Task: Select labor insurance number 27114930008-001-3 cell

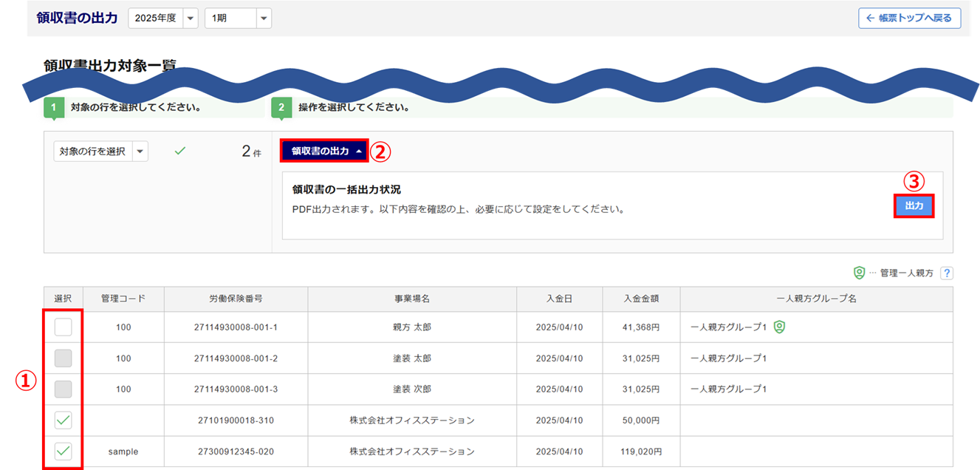Action: pyautogui.click(x=236, y=389)
